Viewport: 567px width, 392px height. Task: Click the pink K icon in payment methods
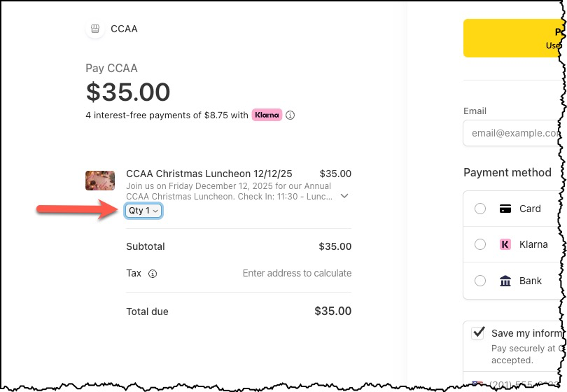tap(505, 245)
